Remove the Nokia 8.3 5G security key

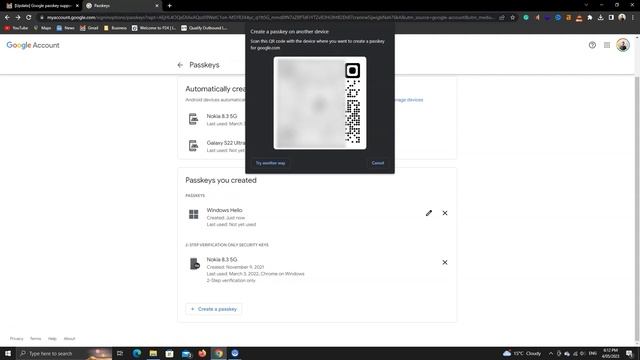(x=445, y=262)
